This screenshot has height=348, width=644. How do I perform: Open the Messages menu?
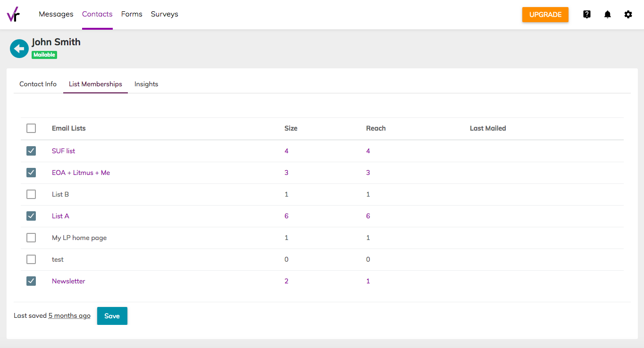(56, 14)
